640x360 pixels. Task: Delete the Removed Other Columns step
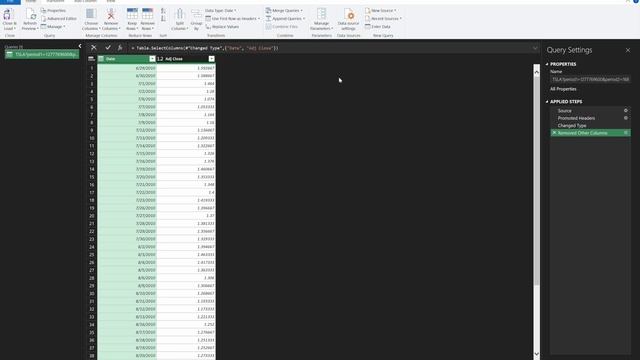(x=554, y=133)
